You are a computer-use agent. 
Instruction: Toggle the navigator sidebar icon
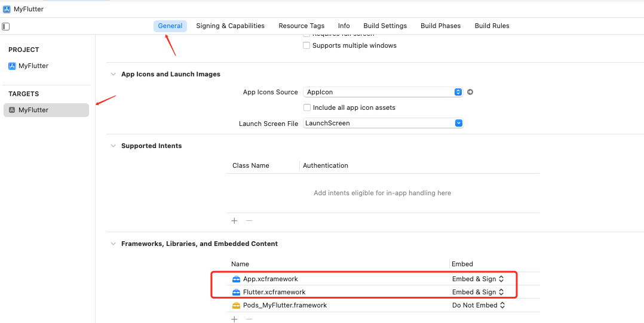(6, 26)
